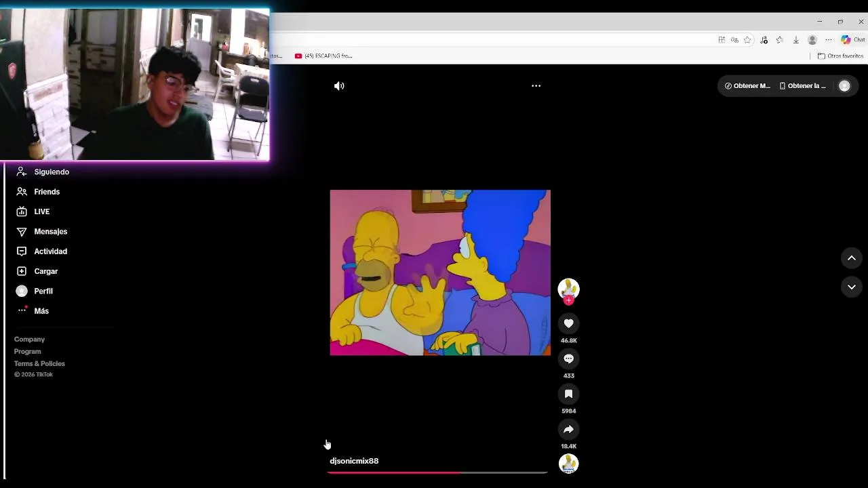The width and height of the screenshot is (868, 488).
Task: Pause the Simpsons video by clicking it
Action: [440, 272]
